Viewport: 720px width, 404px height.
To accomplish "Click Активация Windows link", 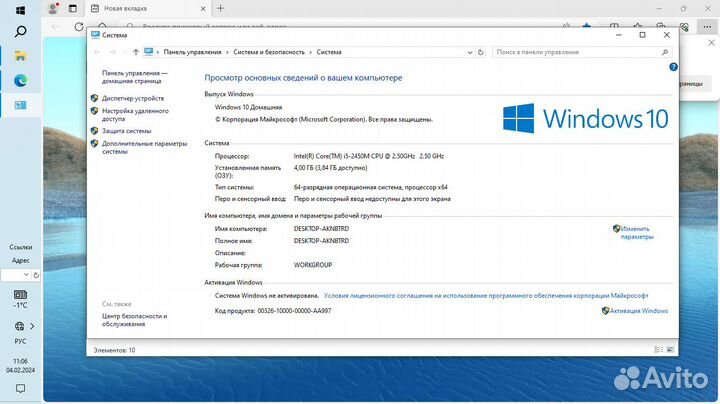I will click(638, 311).
